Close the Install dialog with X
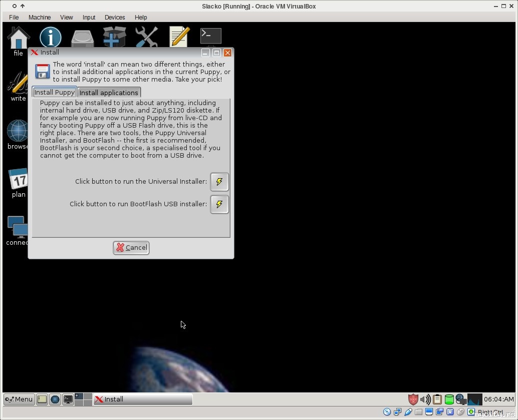 click(x=227, y=53)
